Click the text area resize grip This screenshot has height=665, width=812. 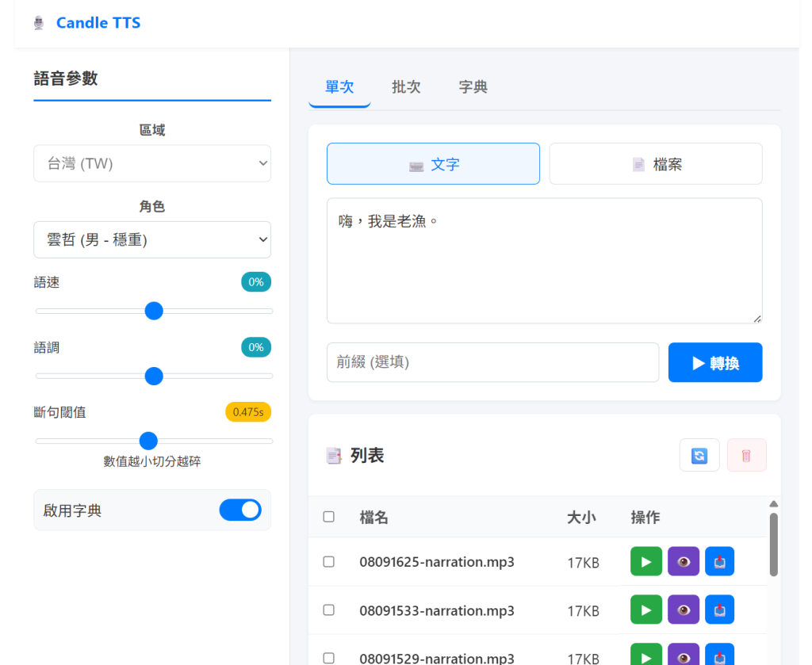757,319
